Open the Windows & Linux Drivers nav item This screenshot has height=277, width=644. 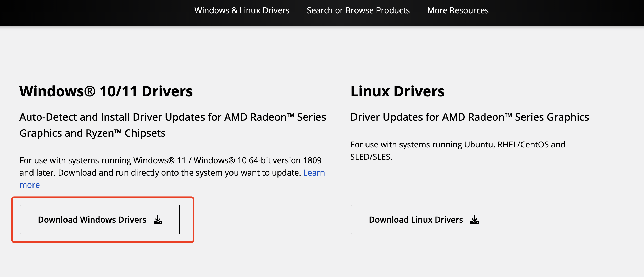(x=242, y=10)
